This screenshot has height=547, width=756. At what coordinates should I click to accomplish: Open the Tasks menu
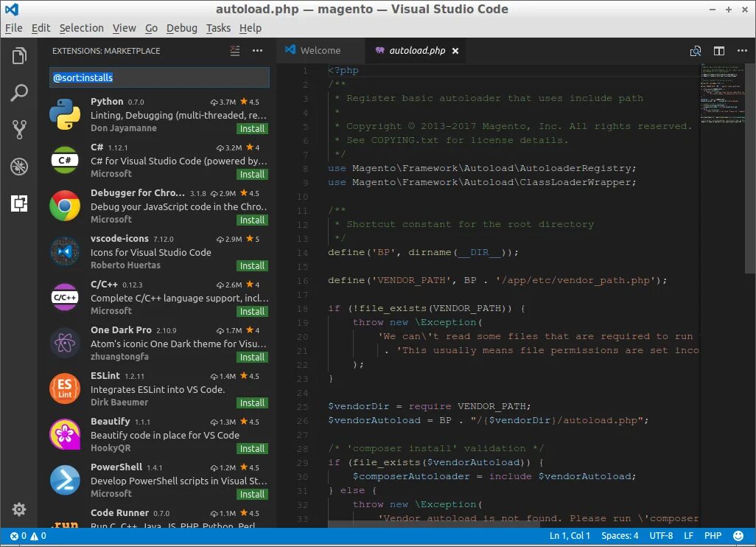pyautogui.click(x=218, y=28)
